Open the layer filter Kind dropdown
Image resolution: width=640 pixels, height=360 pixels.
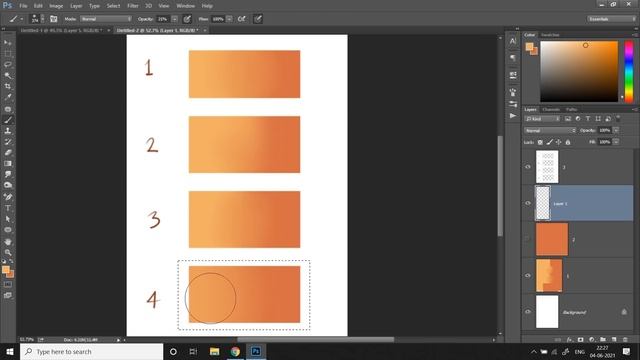click(x=542, y=119)
